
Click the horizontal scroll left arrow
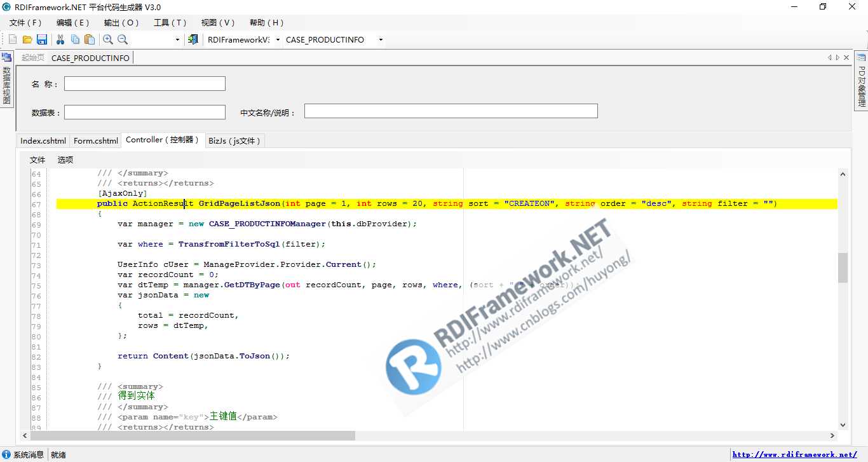(25, 436)
